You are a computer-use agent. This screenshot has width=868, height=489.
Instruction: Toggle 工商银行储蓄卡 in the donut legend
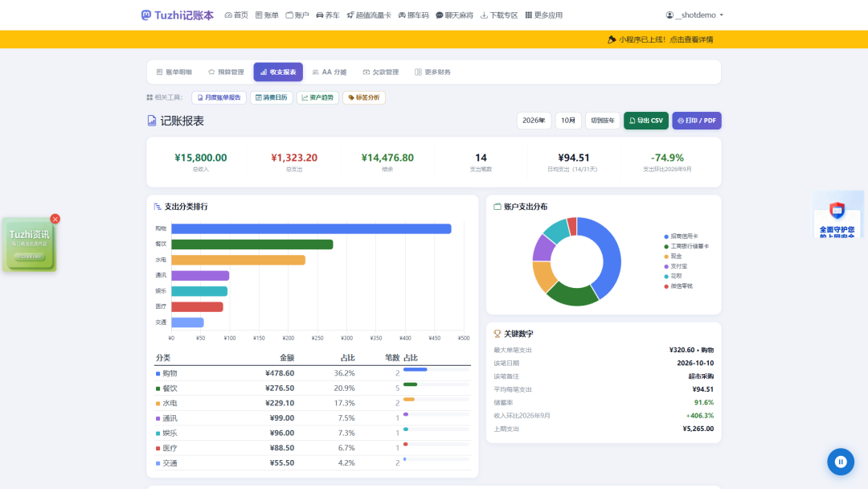click(x=686, y=246)
